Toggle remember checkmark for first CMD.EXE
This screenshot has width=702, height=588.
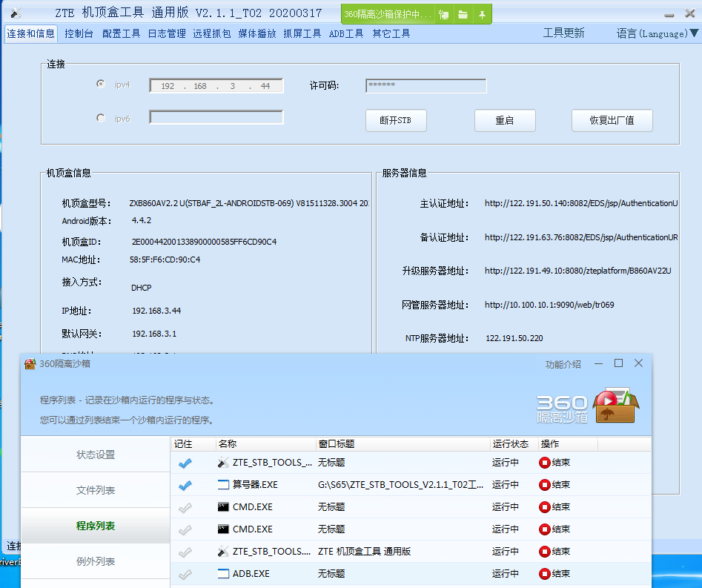pyautogui.click(x=185, y=507)
